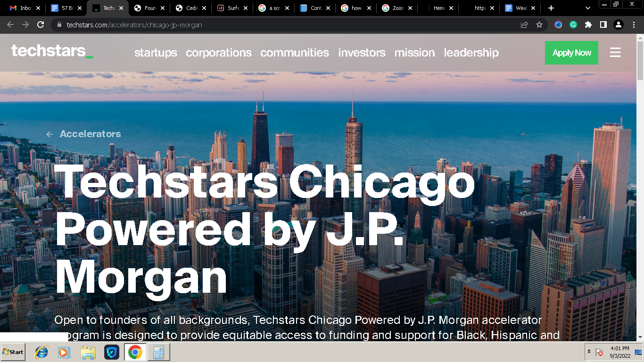
Task: Open Calculator from the taskbar
Action: tap(158, 352)
